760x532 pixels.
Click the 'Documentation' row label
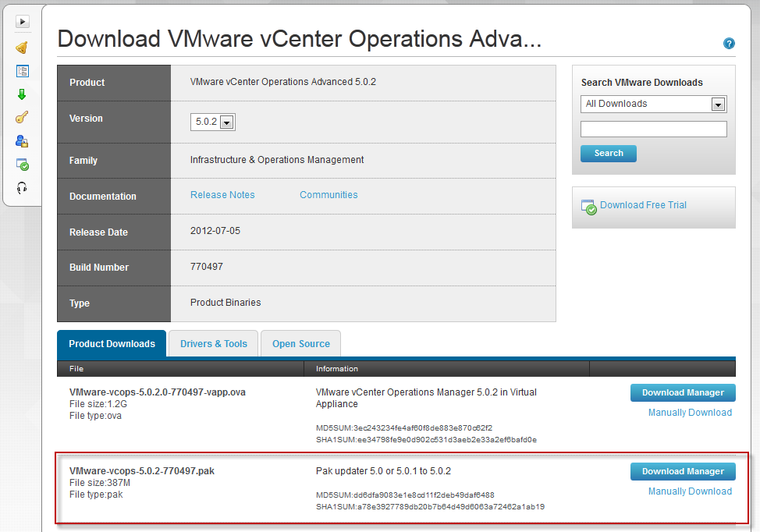click(103, 197)
